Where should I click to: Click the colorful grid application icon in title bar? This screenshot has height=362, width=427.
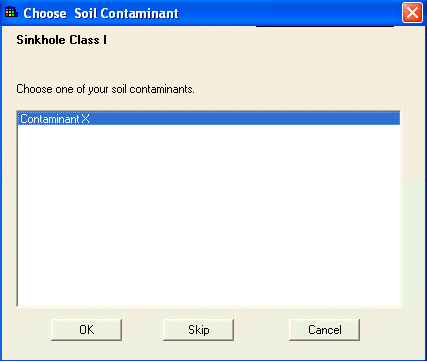pyautogui.click(x=11, y=13)
